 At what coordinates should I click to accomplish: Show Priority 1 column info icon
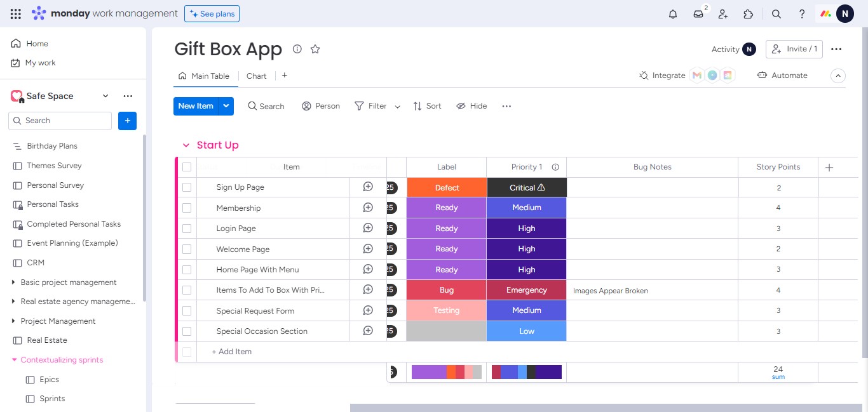click(555, 167)
